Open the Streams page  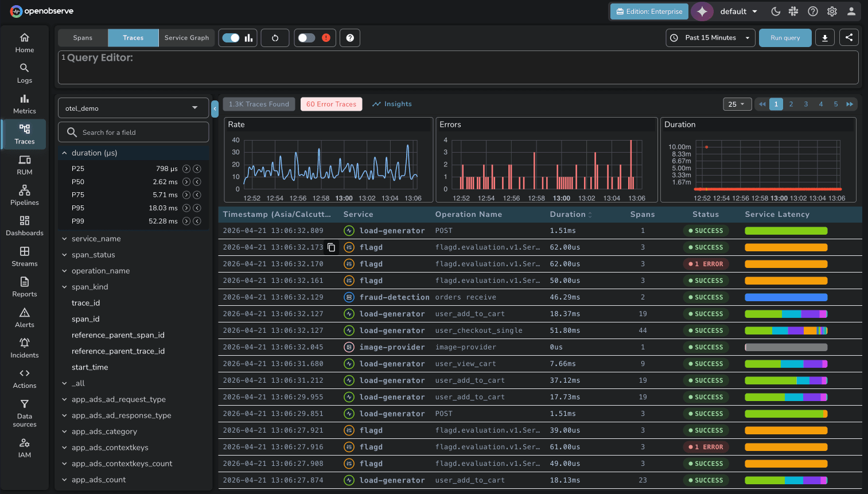[x=24, y=256]
